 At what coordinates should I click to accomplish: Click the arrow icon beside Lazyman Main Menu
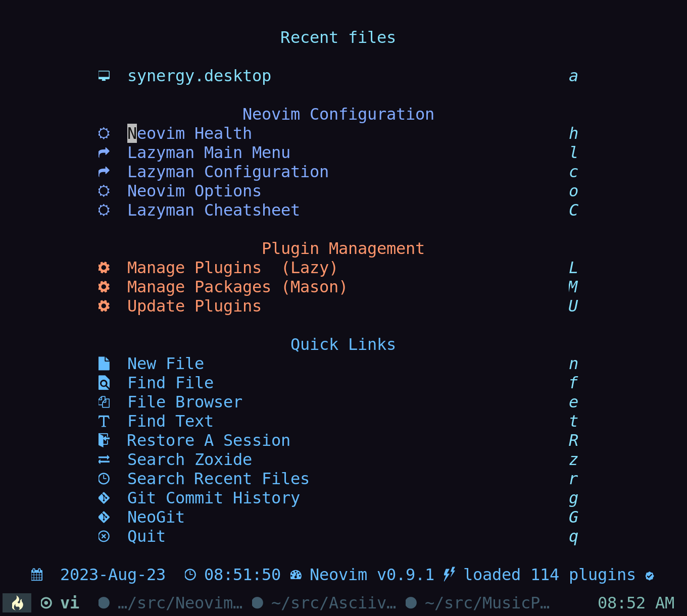[104, 152]
